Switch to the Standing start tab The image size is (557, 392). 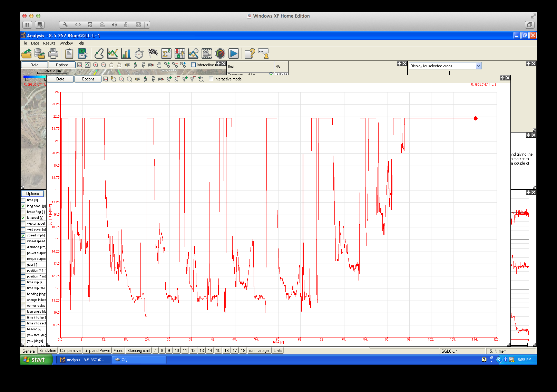coord(138,351)
